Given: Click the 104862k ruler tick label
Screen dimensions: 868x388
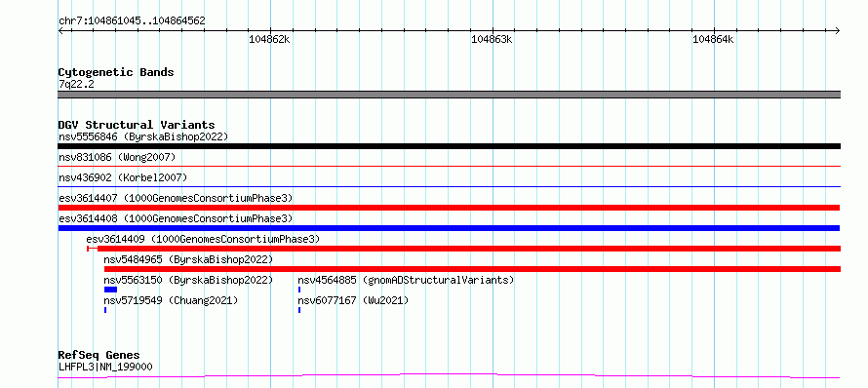Looking at the screenshot, I should (x=269, y=39).
